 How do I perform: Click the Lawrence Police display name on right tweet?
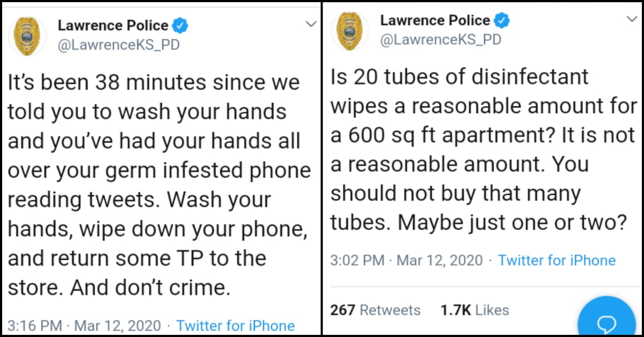(x=435, y=20)
